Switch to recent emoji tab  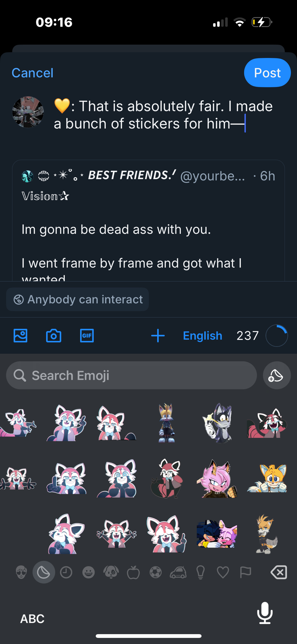tap(66, 573)
